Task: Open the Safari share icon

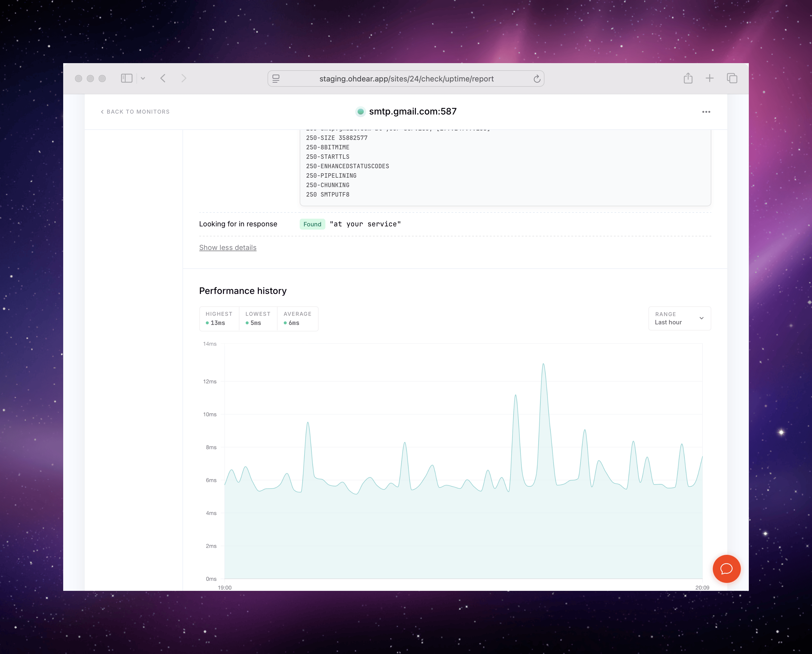Action: 688,78
